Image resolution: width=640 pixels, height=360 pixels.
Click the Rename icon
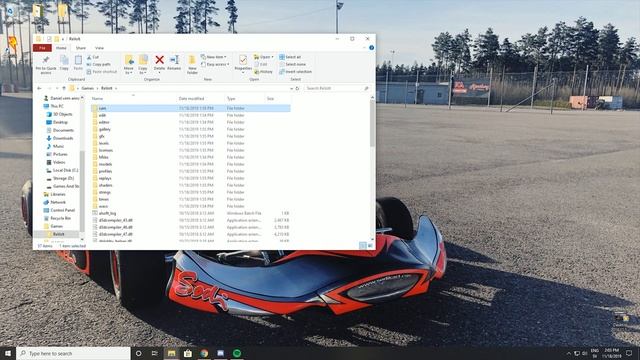pyautogui.click(x=174, y=60)
